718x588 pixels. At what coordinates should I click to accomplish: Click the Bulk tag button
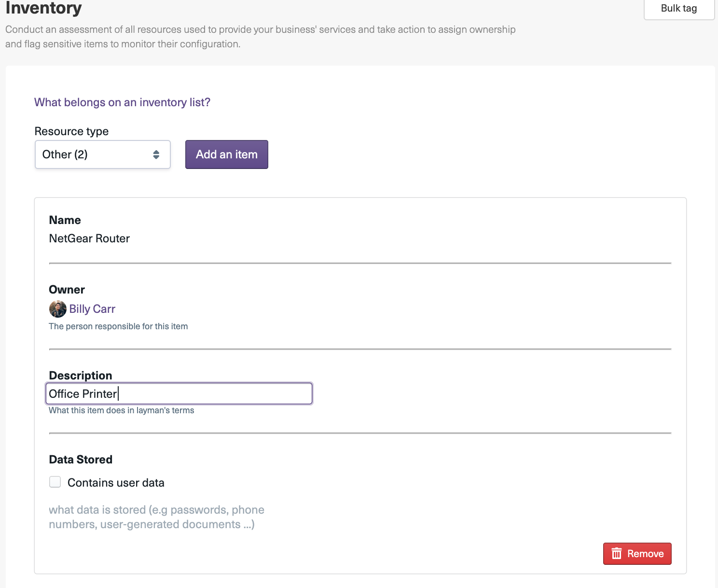pos(679,8)
